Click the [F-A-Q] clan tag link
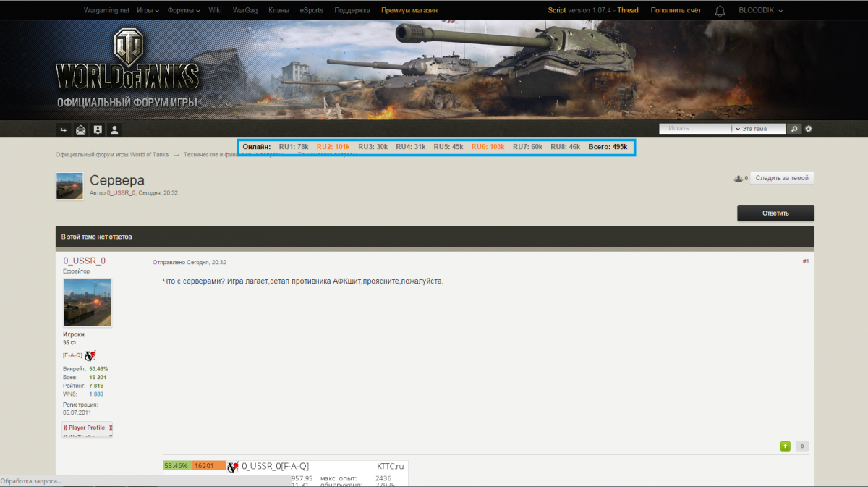Image resolution: width=868 pixels, height=487 pixels. 72,355
